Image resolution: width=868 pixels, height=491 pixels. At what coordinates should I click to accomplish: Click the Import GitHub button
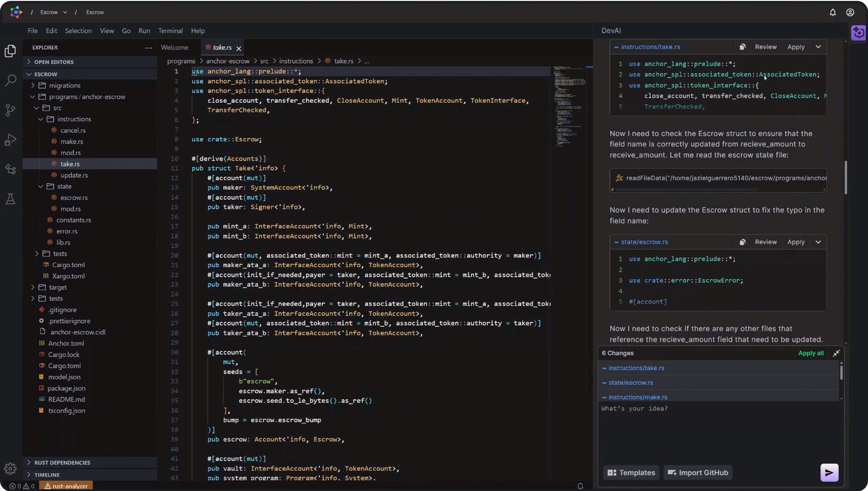(x=697, y=472)
